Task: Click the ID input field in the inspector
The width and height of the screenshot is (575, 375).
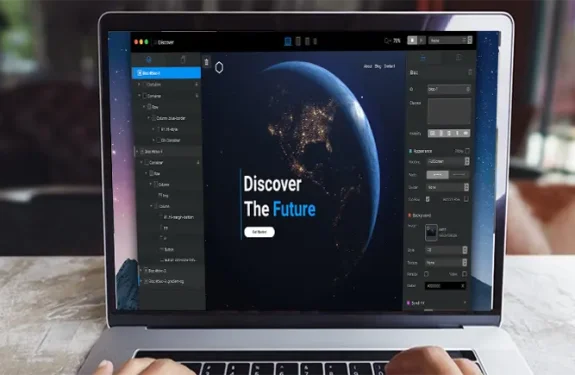Action: [x=449, y=89]
